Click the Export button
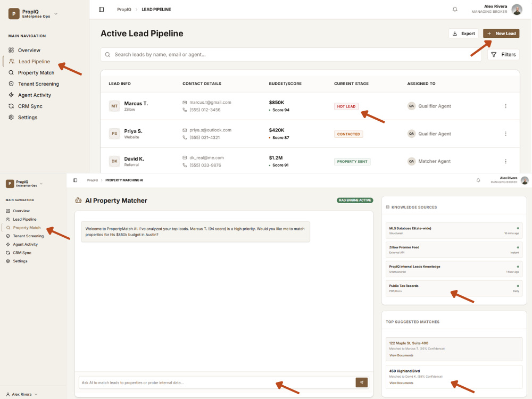 463,34
